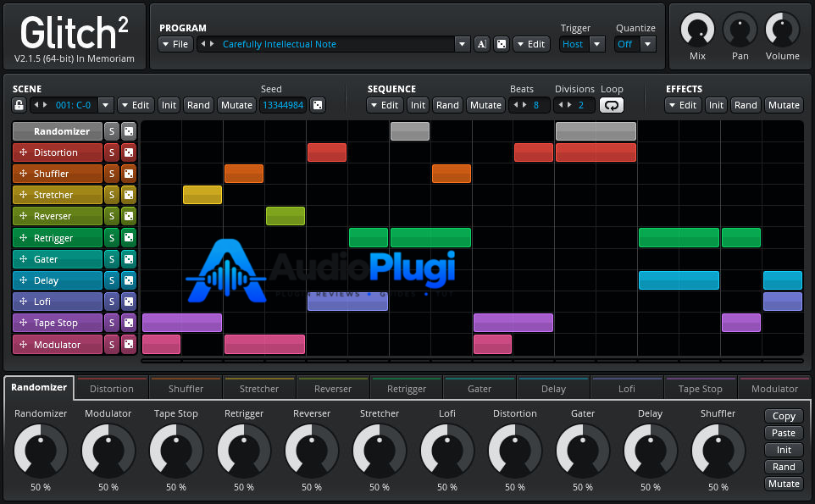815x504 pixels.
Task: Click the Modulator row move handle icon
Action: 24,344
